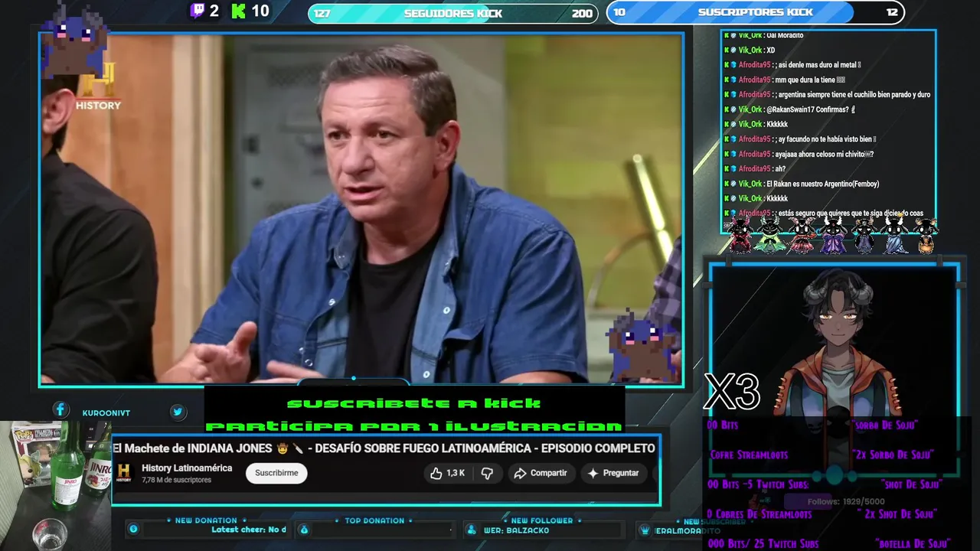
Task: Click the 'mm que dura la tiene' chat message
Action: [784, 80]
